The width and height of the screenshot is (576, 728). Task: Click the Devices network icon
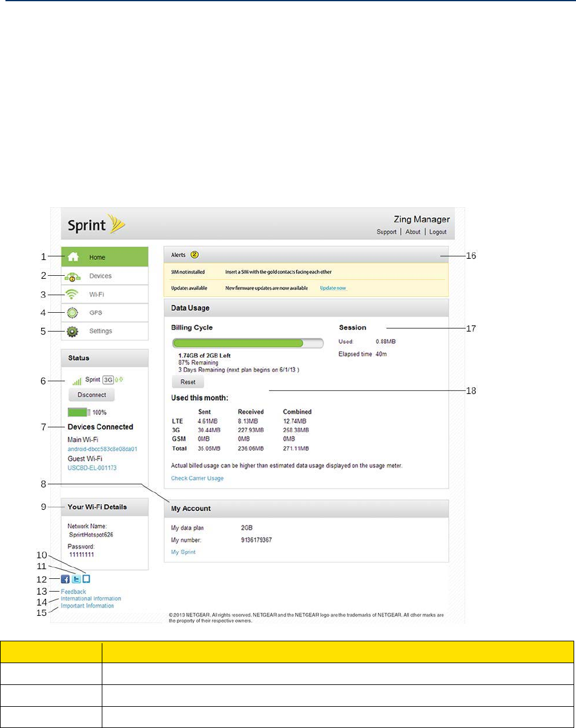click(x=73, y=276)
